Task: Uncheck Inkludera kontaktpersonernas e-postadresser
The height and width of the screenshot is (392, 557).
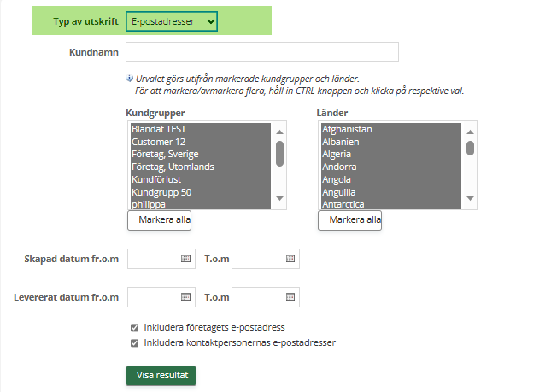Action: pos(134,343)
